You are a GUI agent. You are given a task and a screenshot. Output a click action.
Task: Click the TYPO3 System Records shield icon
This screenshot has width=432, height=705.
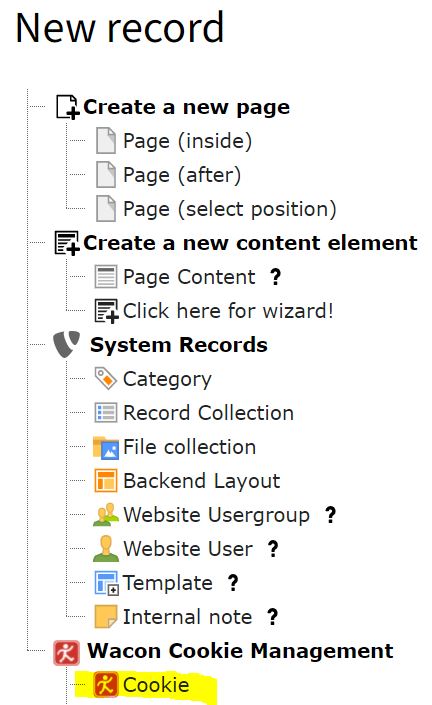point(67,344)
